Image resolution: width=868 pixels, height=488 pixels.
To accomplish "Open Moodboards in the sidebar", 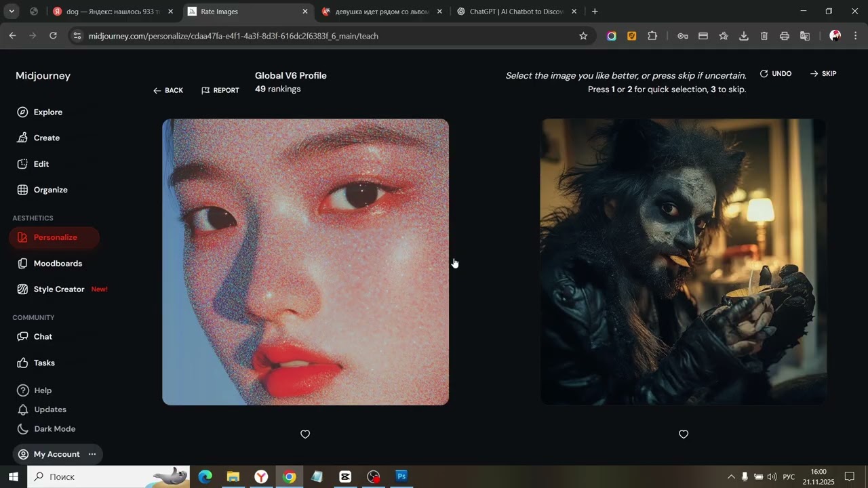I will (49, 263).
